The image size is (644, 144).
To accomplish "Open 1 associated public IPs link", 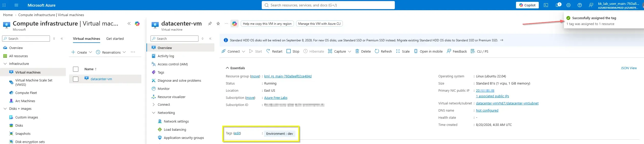I will 492,96.
